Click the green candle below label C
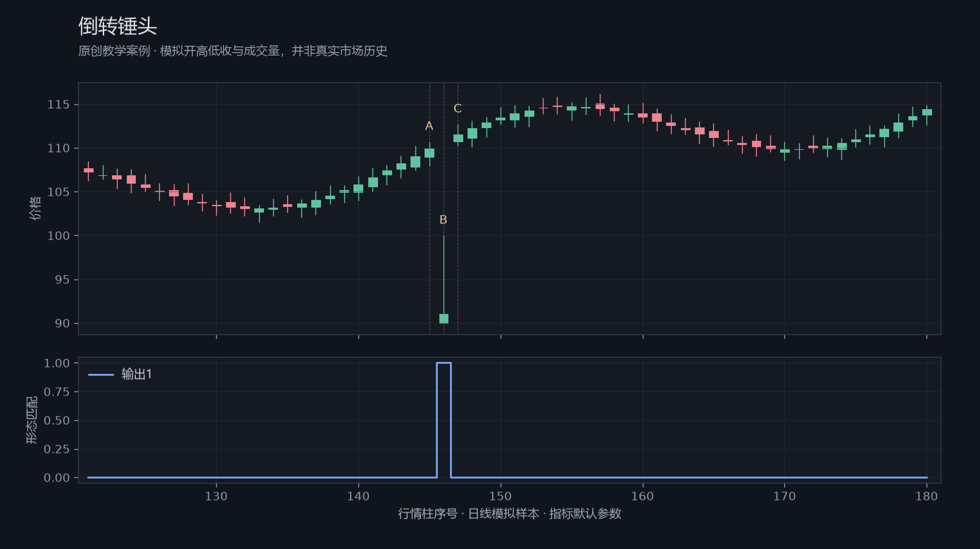This screenshot has width=980, height=549. [x=458, y=137]
